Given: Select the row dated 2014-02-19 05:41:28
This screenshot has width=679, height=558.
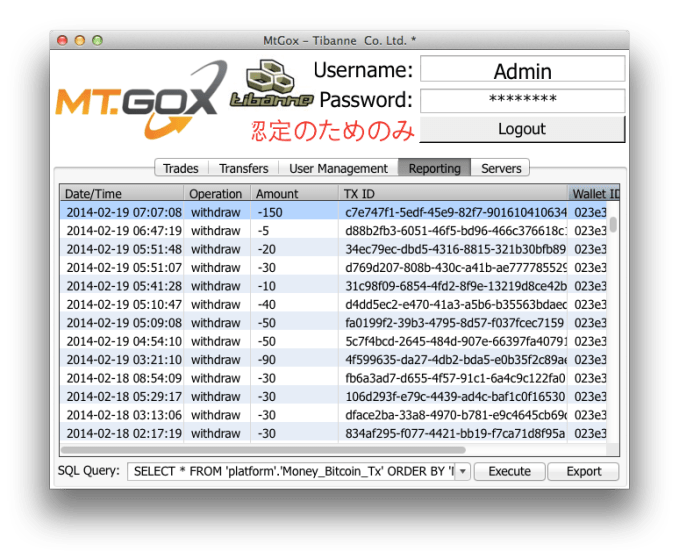Looking at the screenshot, I should (333, 286).
